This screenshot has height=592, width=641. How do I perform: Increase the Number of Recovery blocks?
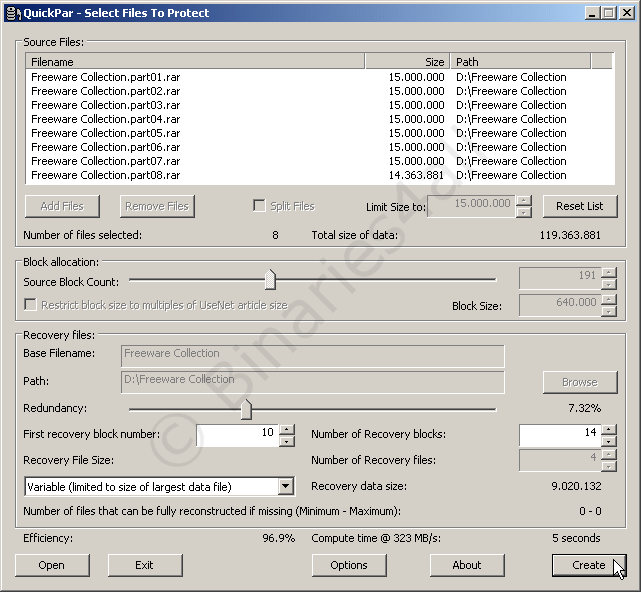[x=609, y=430]
